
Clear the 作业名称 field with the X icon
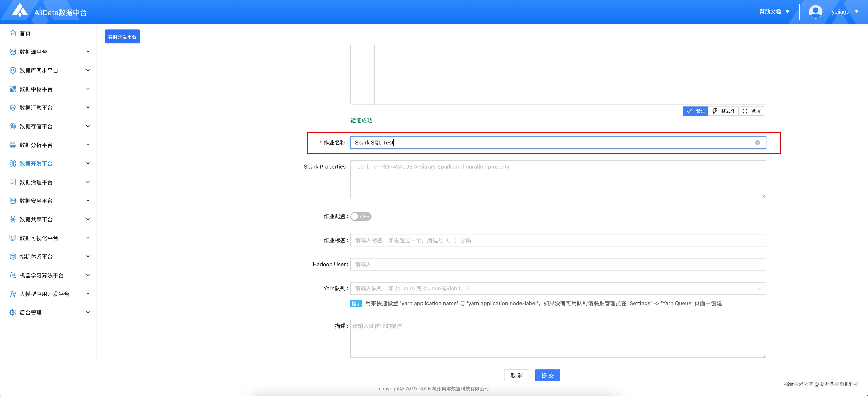pos(758,143)
